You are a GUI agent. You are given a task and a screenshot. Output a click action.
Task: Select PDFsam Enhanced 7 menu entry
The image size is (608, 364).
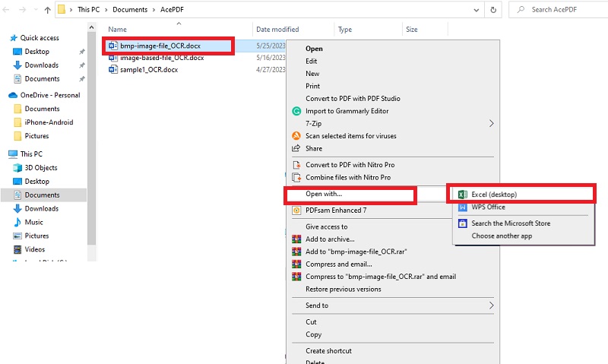pyautogui.click(x=336, y=210)
